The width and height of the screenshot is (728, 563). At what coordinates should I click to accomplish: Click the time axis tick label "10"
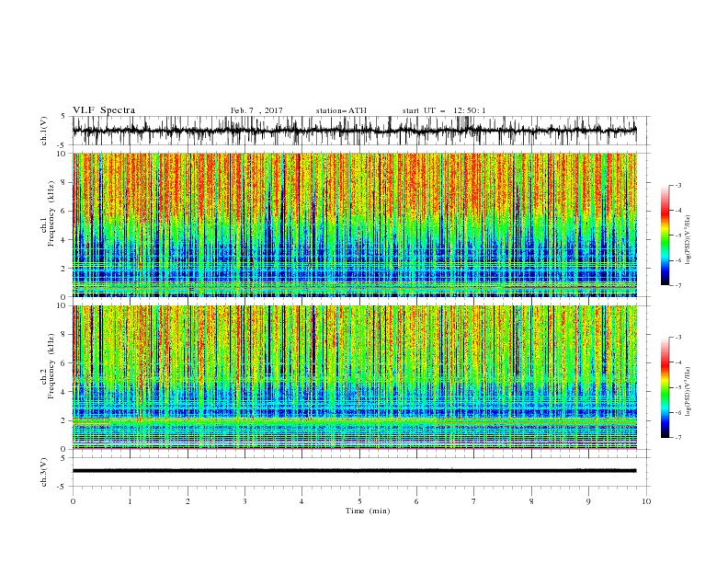click(646, 501)
